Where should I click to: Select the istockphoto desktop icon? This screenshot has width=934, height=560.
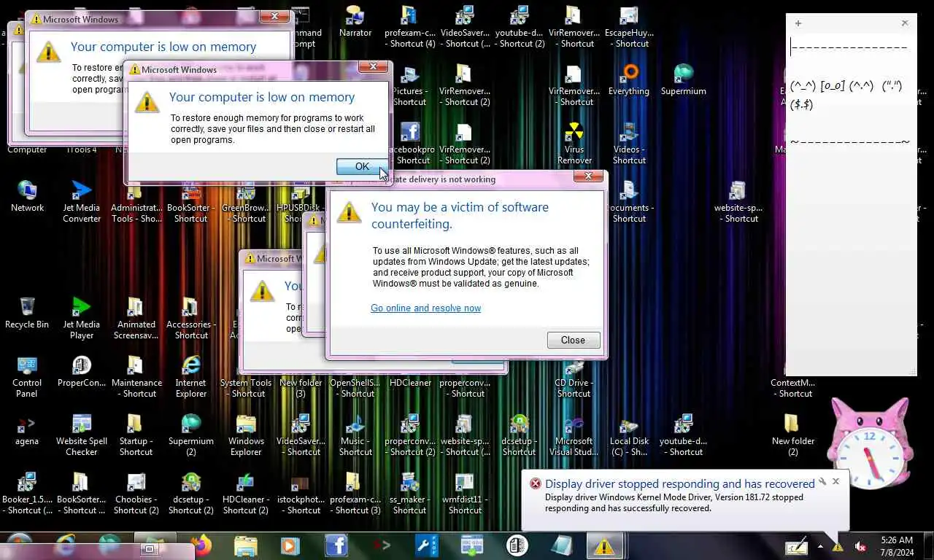(301, 494)
